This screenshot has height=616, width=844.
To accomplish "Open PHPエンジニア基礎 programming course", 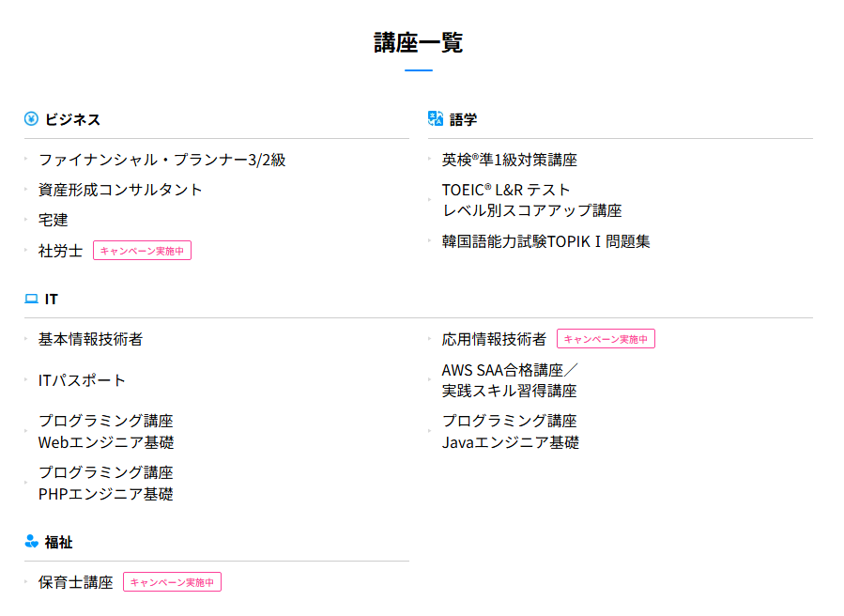I will (x=106, y=483).
